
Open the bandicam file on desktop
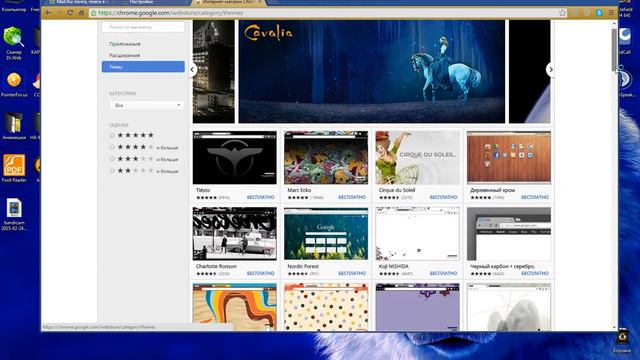tap(14, 214)
